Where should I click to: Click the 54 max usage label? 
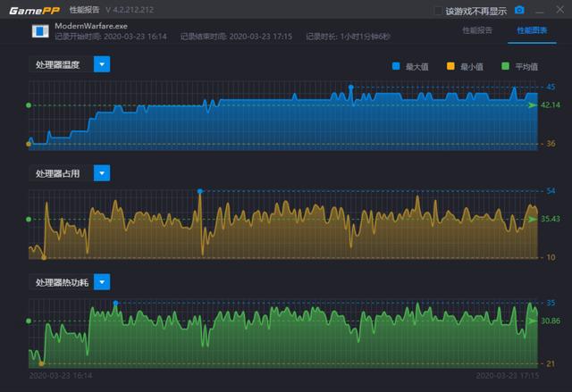point(551,191)
